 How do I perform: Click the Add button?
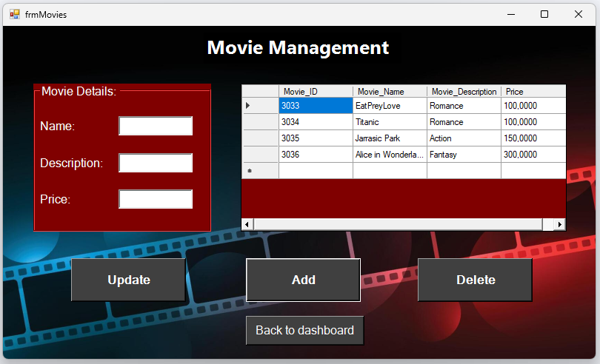pyautogui.click(x=304, y=280)
